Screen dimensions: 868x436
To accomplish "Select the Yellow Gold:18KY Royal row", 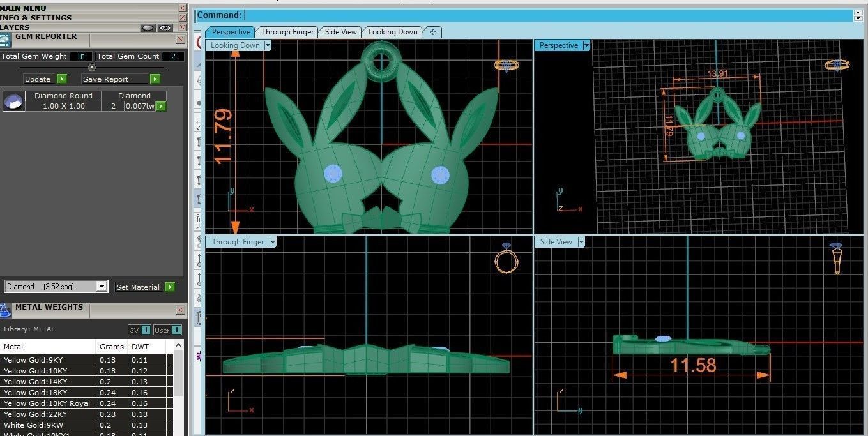I will click(86, 403).
